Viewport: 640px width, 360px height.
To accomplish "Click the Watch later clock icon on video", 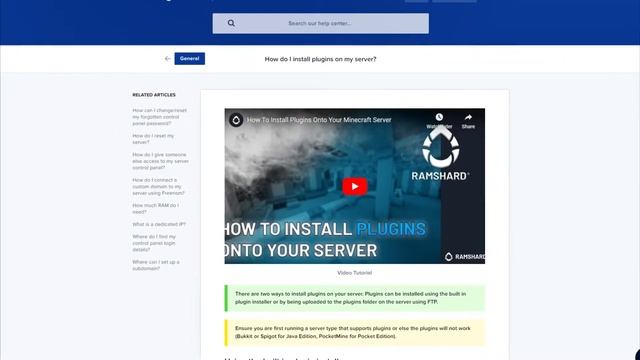I will coord(439,118).
